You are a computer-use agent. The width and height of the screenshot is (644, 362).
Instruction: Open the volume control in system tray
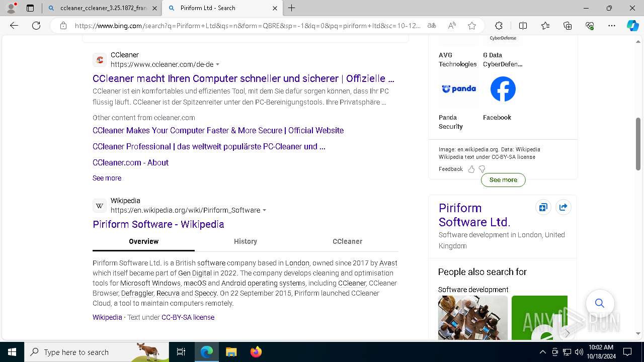(x=579, y=352)
